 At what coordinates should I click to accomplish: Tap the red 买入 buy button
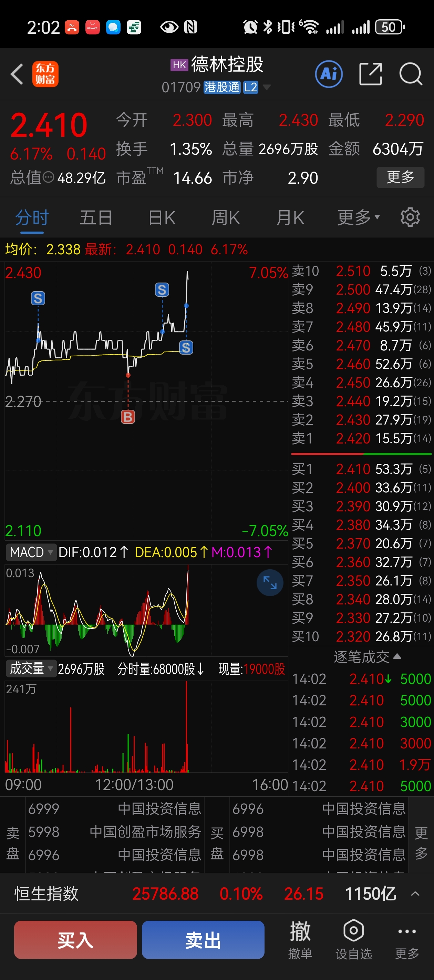click(75, 939)
